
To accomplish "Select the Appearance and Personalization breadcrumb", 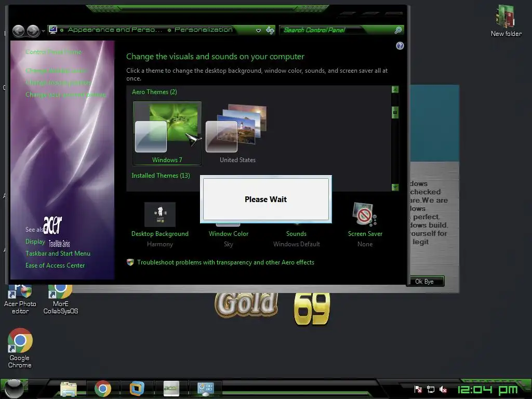I will (x=115, y=30).
